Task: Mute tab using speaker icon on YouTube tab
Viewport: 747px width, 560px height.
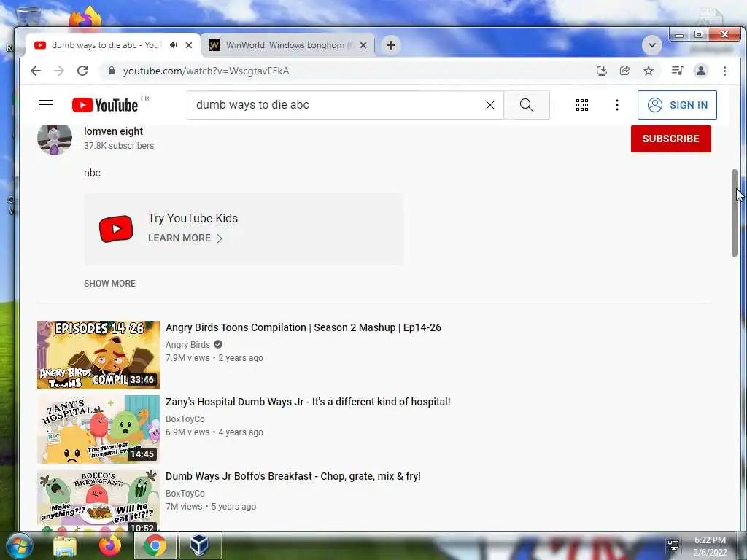Action: pos(174,45)
